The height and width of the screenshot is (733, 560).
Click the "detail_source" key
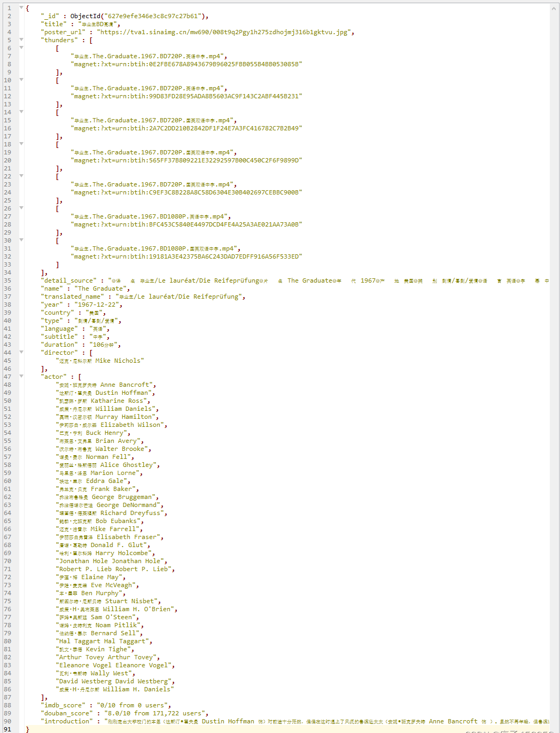[x=68, y=280]
